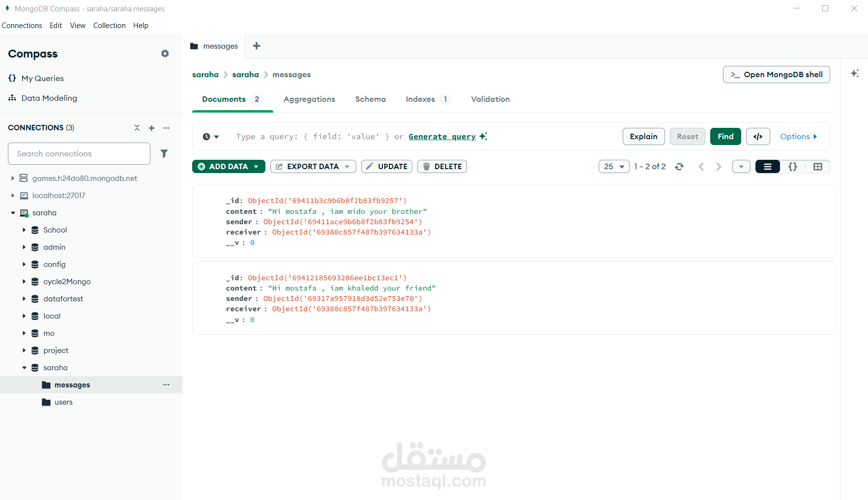The width and height of the screenshot is (868, 500).
Task: Click the DELETE button
Action: [x=442, y=167]
